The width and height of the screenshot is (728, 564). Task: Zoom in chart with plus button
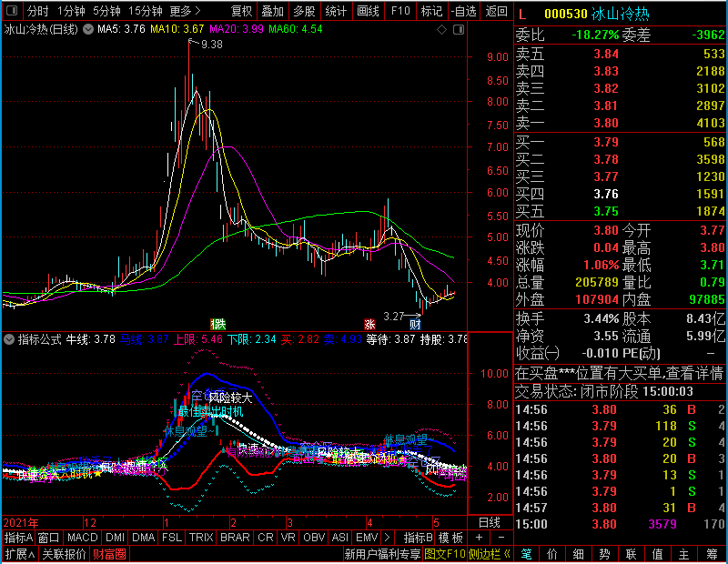coord(480,538)
